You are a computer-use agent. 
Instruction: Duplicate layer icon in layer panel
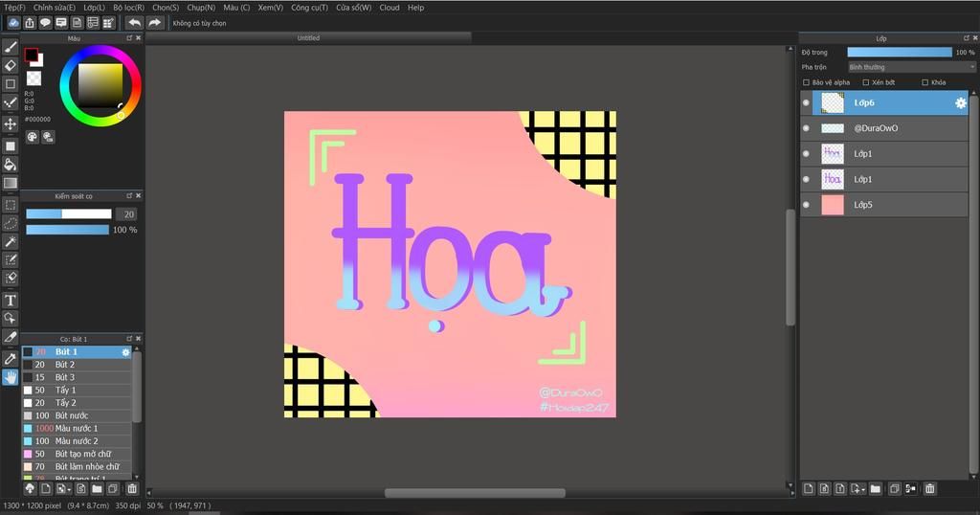(895, 489)
